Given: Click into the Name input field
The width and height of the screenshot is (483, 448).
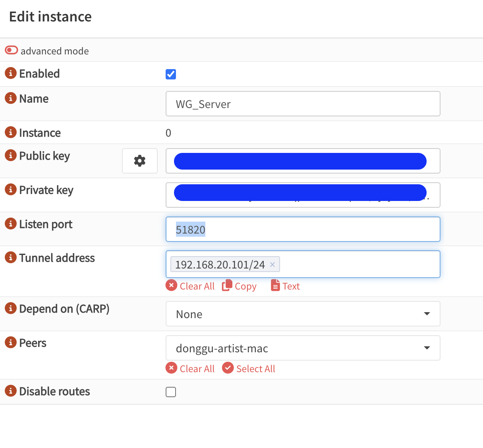Looking at the screenshot, I should tap(303, 104).
